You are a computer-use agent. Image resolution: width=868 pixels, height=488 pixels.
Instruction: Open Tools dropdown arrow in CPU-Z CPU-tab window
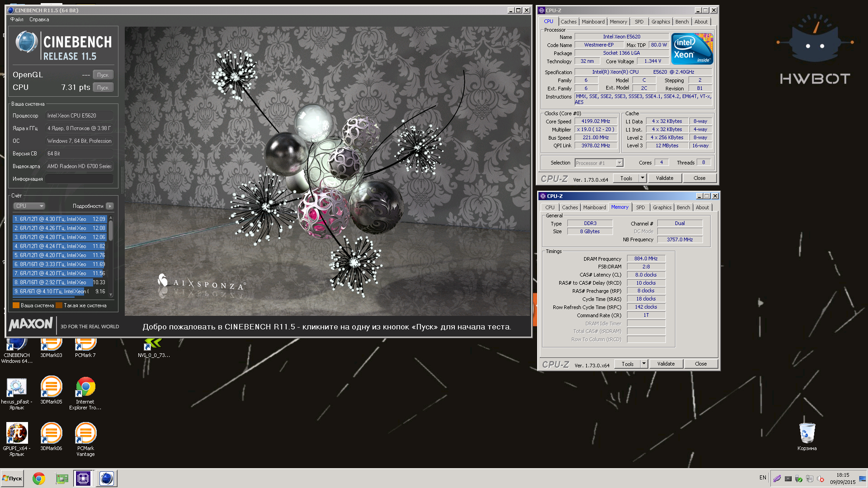coord(642,178)
